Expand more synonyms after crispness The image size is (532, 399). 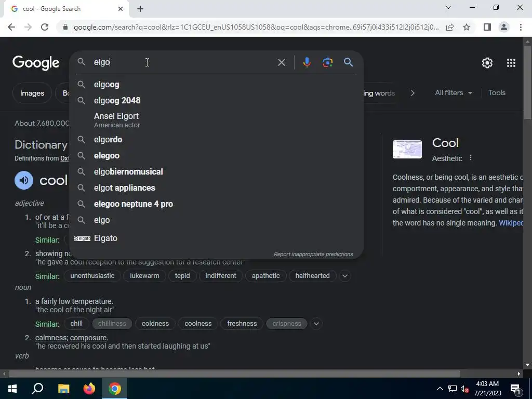(316, 324)
